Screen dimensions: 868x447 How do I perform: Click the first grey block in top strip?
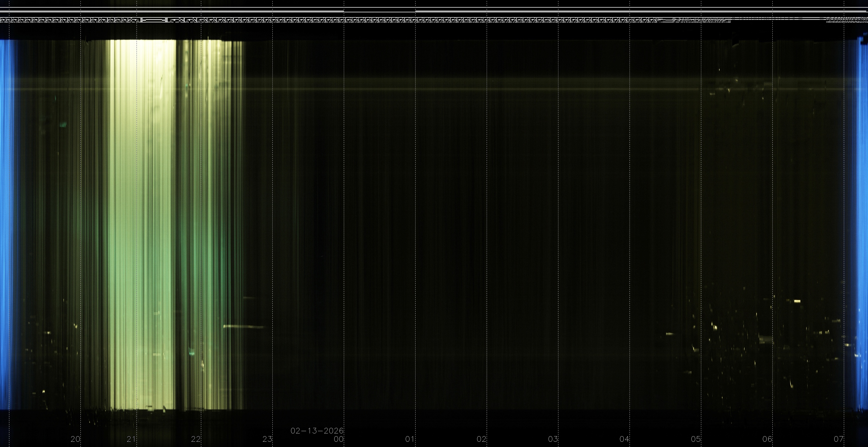(142, 20)
